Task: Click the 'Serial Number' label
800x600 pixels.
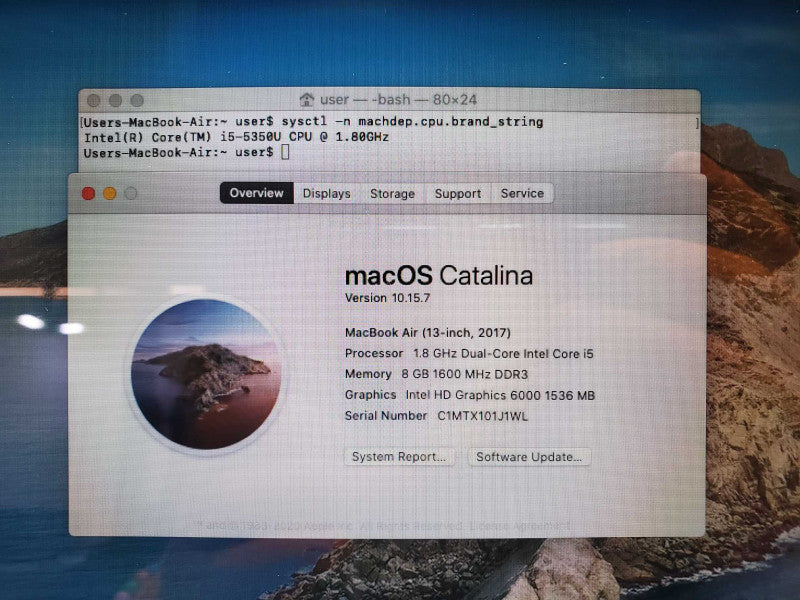Action: click(x=386, y=416)
